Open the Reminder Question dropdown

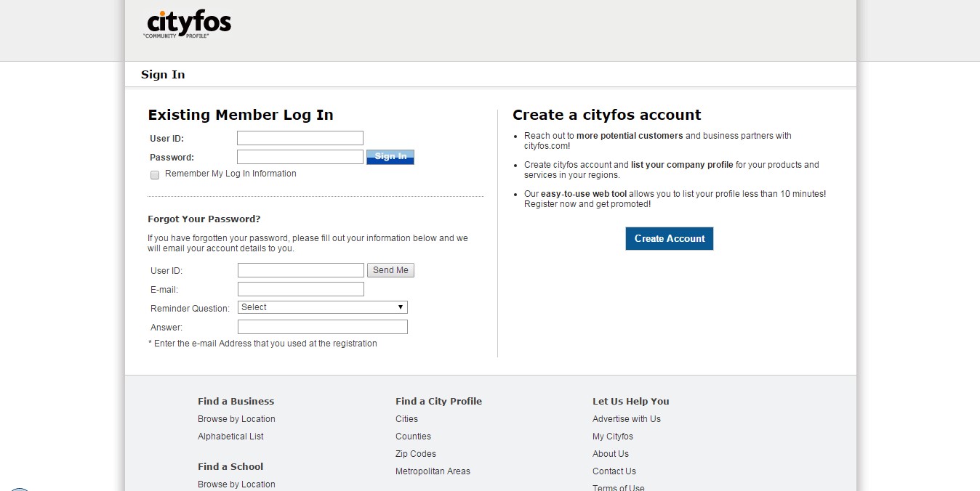[x=323, y=307]
